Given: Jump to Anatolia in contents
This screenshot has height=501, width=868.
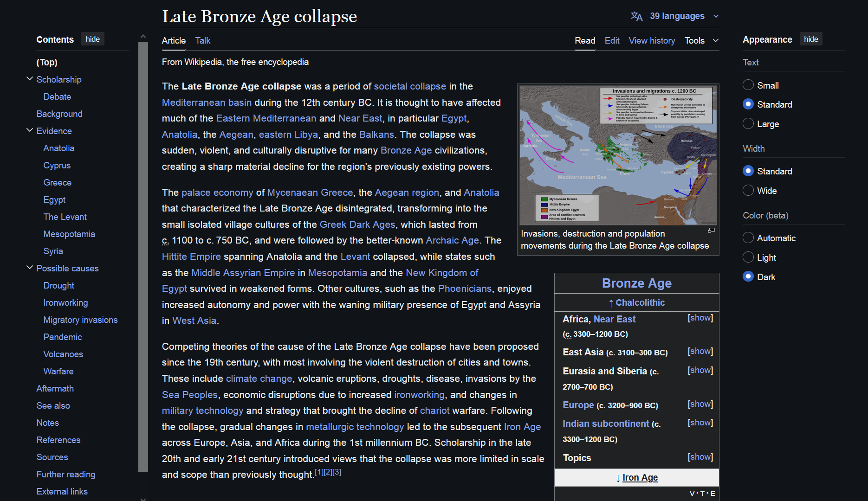Looking at the screenshot, I should 59,148.
